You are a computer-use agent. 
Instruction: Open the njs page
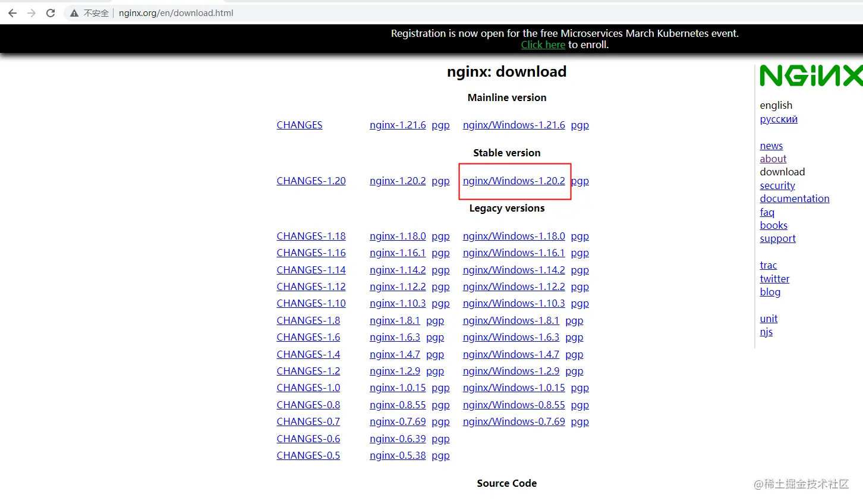click(766, 332)
